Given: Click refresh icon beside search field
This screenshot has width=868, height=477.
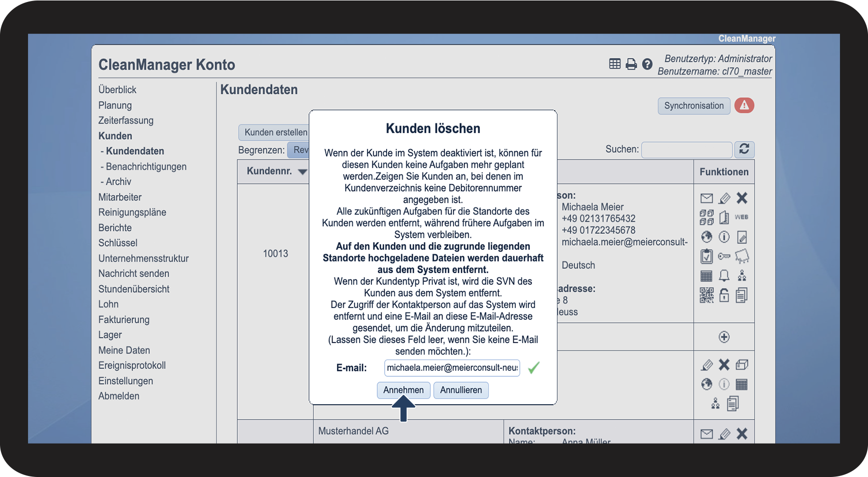Looking at the screenshot, I should [744, 149].
